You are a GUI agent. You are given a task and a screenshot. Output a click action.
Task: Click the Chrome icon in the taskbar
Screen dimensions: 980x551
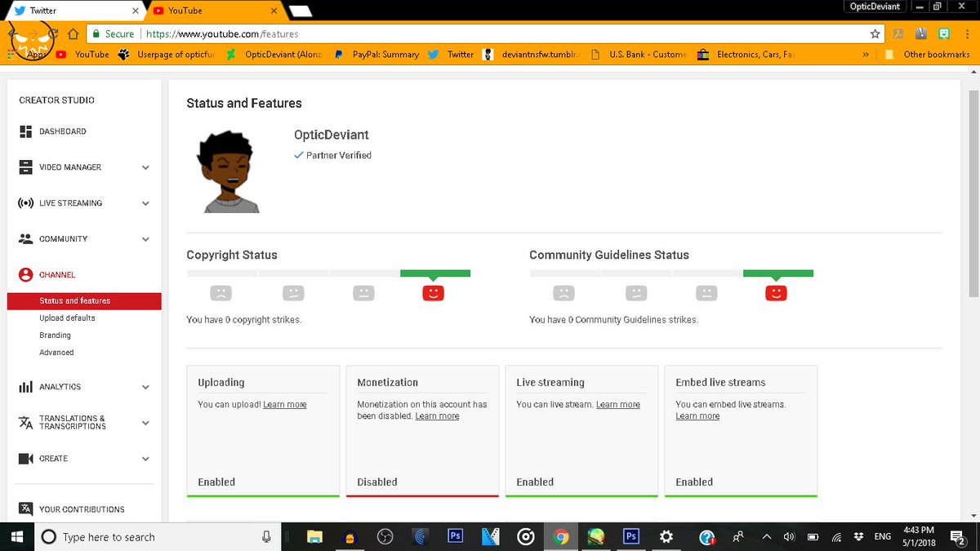(x=560, y=536)
